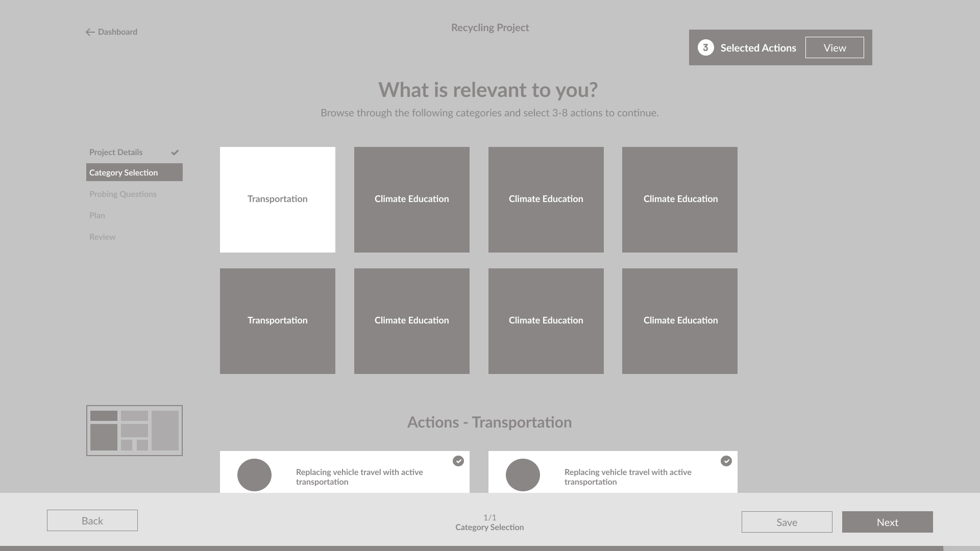The height and width of the screenshot is (551, 980).
Task: View the selected actions list
Action: point(835,47)
